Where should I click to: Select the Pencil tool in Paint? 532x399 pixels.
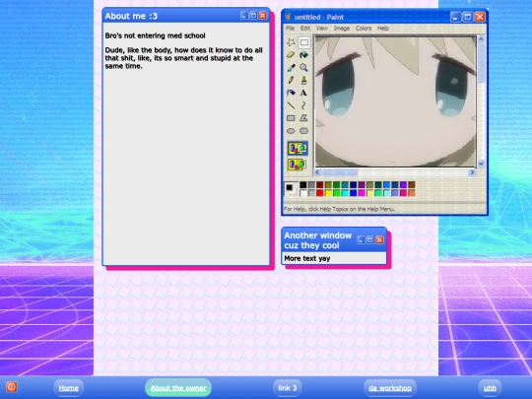(291, 80)
